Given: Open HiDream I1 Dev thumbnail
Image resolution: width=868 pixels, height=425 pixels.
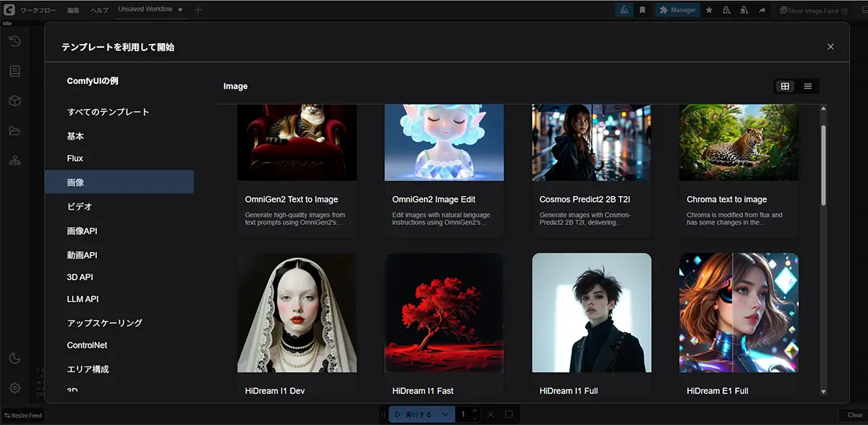Looking at the screenshot, I should tap(297, 313).
